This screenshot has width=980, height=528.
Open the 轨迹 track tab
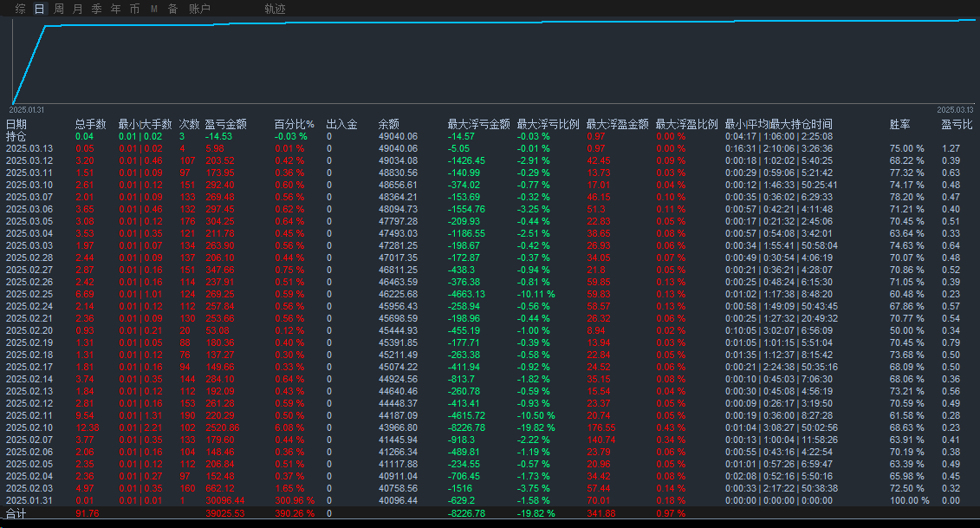coord(275,9)
